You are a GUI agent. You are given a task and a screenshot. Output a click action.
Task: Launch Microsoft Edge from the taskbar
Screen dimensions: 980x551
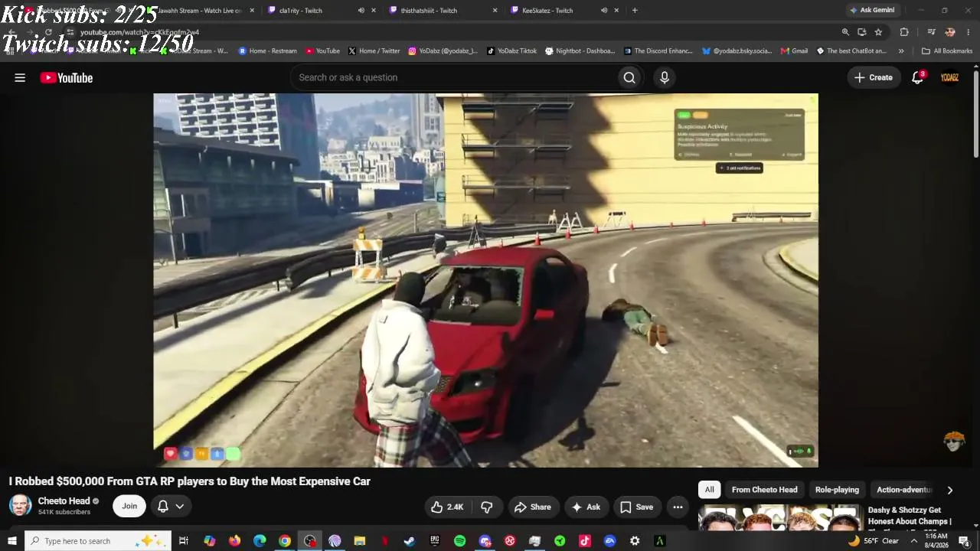point(260,541)
